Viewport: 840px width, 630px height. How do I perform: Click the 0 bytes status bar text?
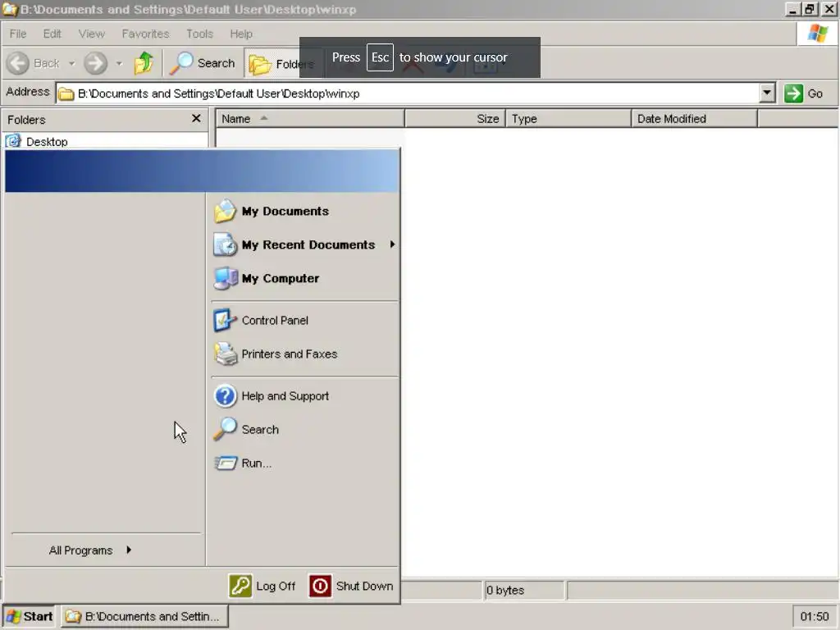pyautogui.click(x=505, y=591)
